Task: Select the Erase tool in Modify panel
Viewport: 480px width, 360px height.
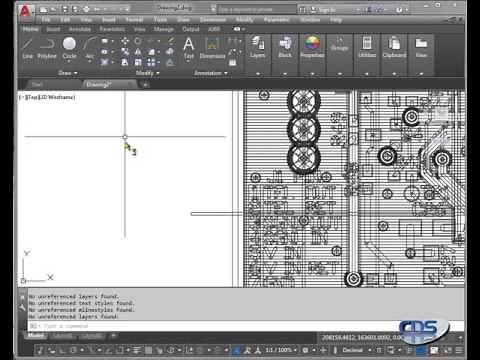Action: pos(171,41)
